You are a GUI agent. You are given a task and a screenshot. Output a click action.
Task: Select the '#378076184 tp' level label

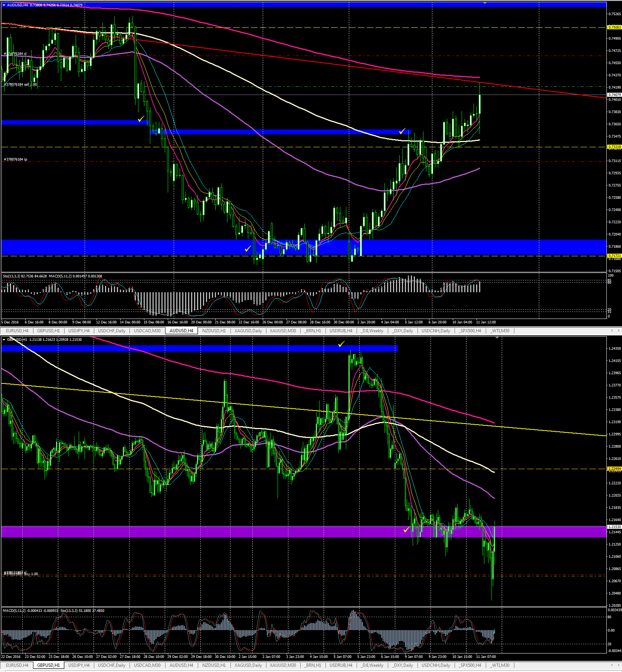[x=16, y=159]
